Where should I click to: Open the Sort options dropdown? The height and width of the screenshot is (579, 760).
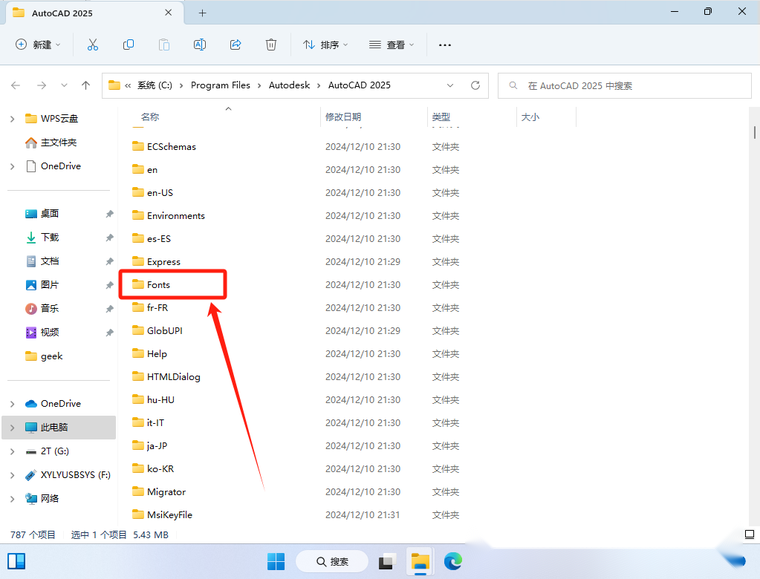click(x=326, y=45)
